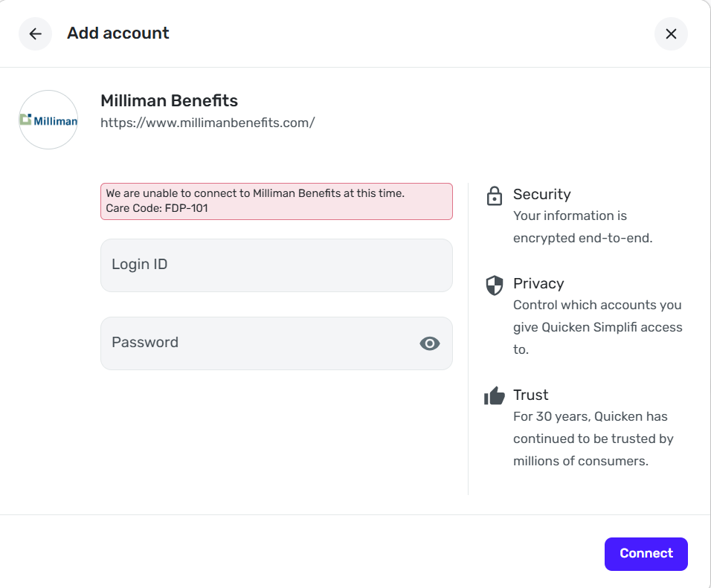Click the Quicken Simplifi access description text

click(x=597, y=327)
